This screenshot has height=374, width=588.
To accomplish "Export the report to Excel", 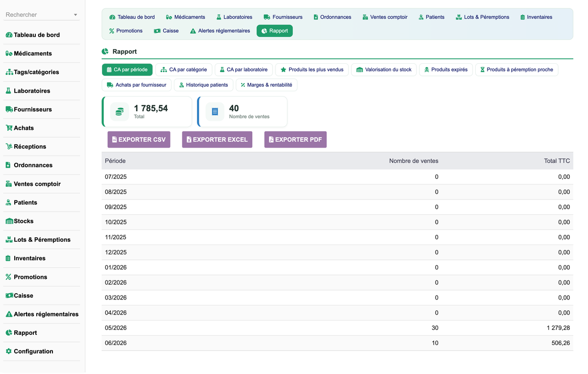I will 217,140.
